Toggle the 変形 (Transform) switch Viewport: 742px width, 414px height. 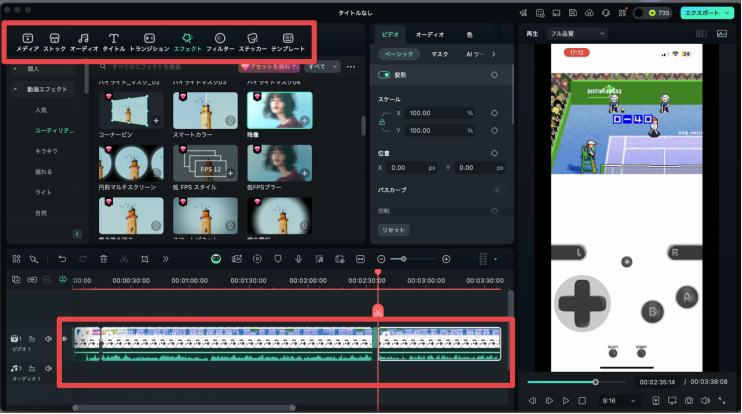click(x=385, y=75)
